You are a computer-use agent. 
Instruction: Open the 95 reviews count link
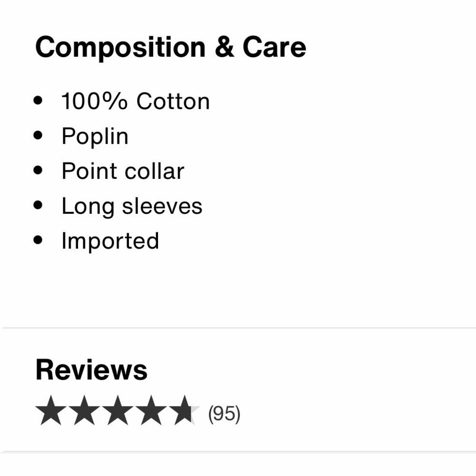(224, 414)
